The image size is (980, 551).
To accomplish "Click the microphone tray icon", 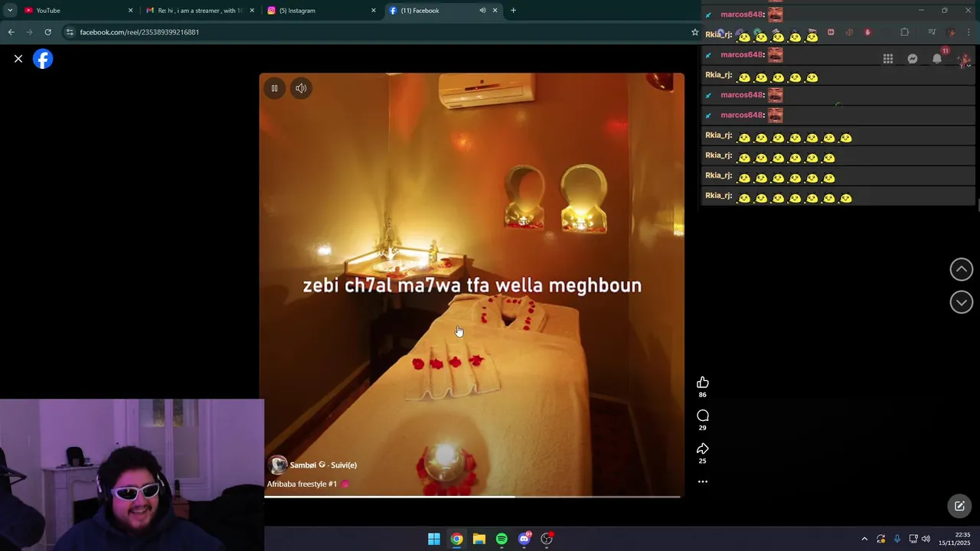I will pos(897,539).
